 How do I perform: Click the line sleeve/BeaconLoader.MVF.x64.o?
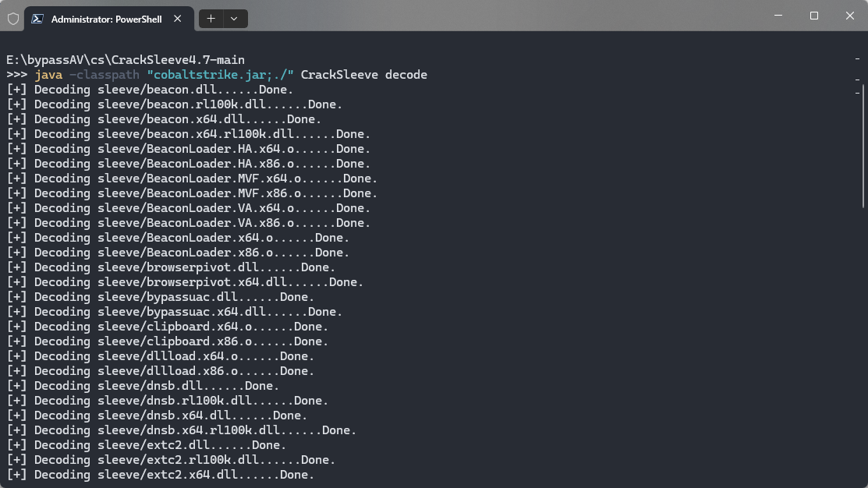tap(192, 179)
